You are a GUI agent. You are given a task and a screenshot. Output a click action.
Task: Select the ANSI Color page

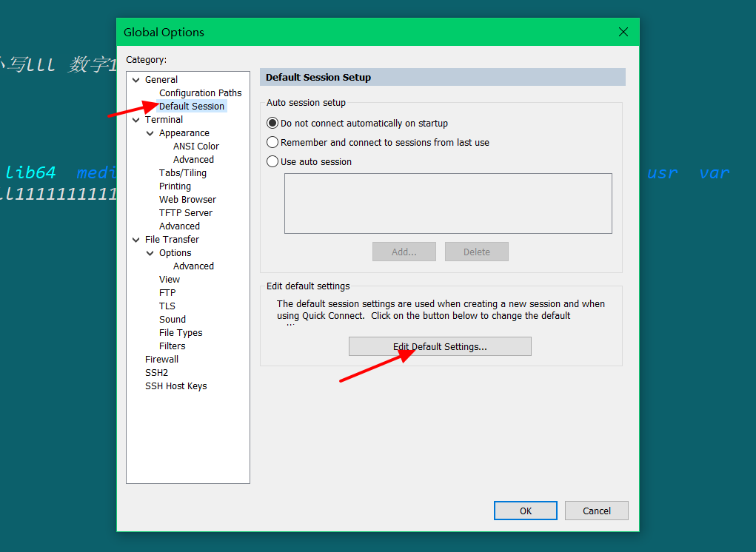[x=195, y=146]
